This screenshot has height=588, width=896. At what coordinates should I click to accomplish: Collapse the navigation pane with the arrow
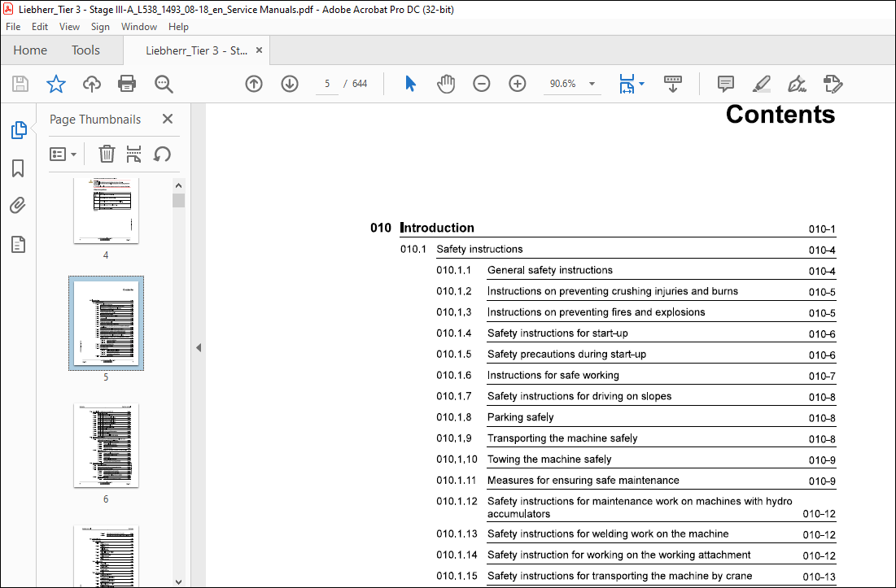199,347
